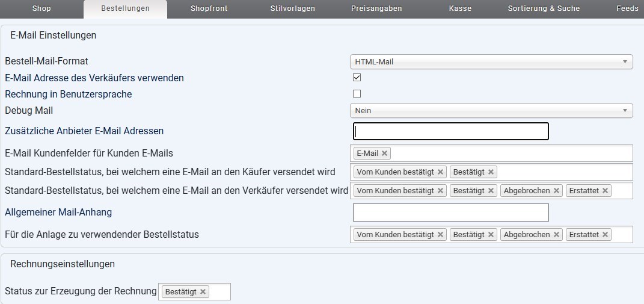Focus the Allgemeiner Mail-Anhang input field
The height and width of the screenshot is (304, 644).
tap(451, 212)
